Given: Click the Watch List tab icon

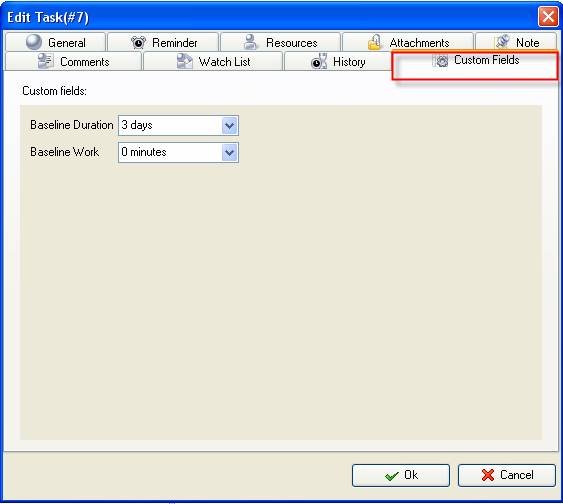Looking at the screenshot, I should (185, 61).
